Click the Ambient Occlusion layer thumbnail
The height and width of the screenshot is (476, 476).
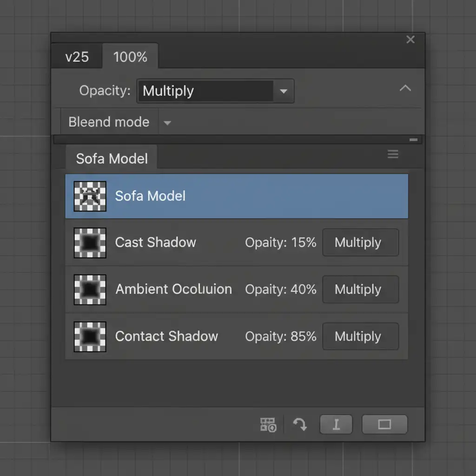click(x=90, y=290)
